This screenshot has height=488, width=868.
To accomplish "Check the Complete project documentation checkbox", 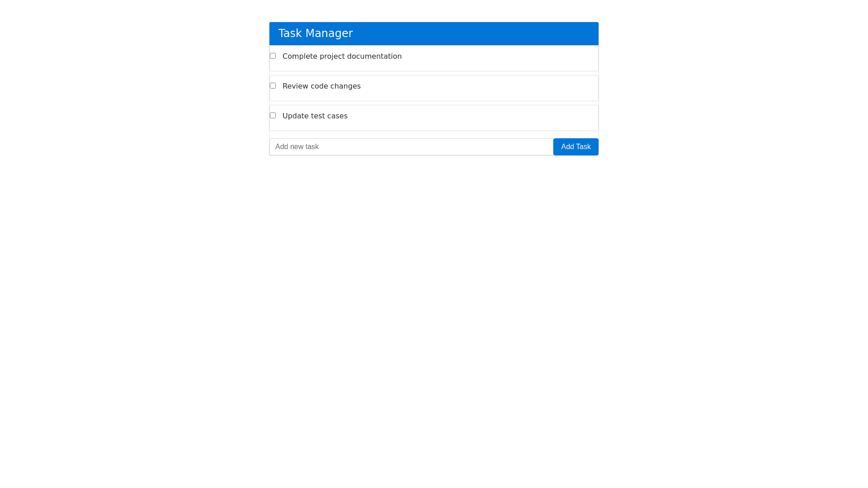I will (x=273, y=56).
